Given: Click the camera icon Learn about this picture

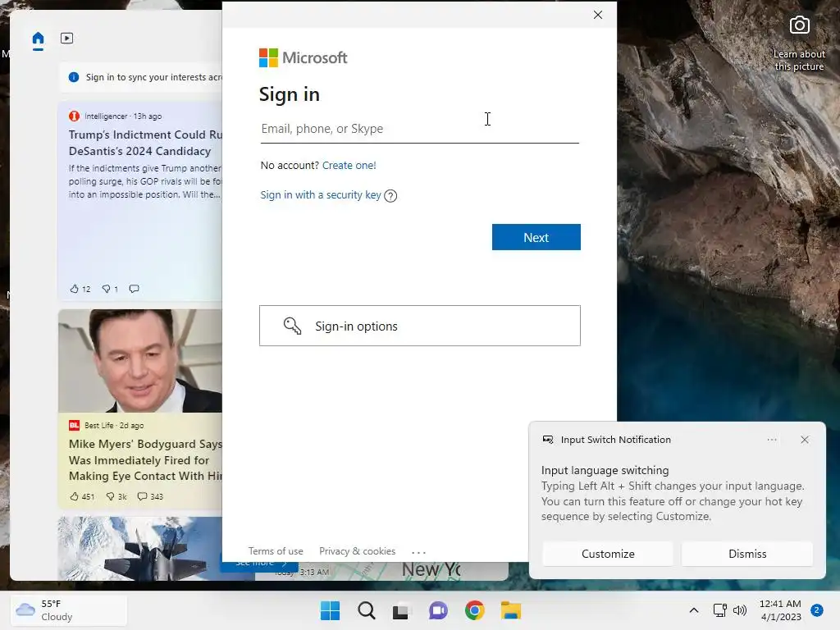Looking at the screenshot, I should pyautogui.click(x=799, y=25).
